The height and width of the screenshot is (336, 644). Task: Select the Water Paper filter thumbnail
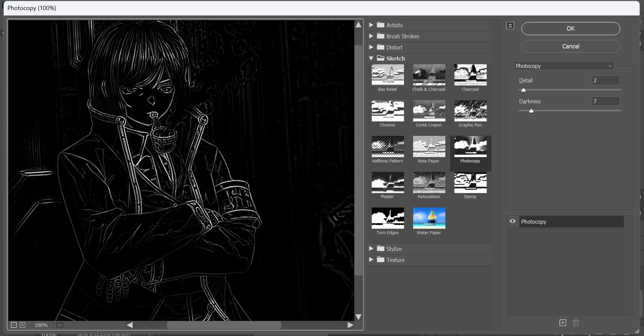[x=428, y=218]
